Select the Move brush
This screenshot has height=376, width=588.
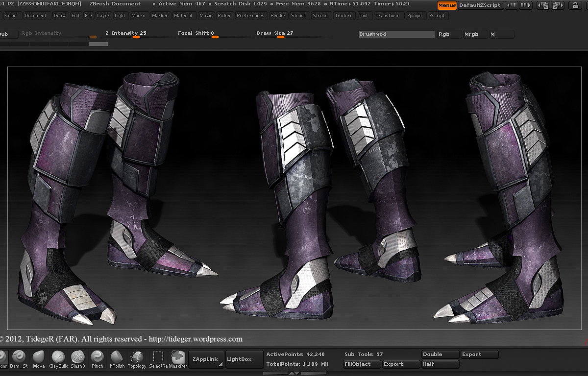pos(39,359)
